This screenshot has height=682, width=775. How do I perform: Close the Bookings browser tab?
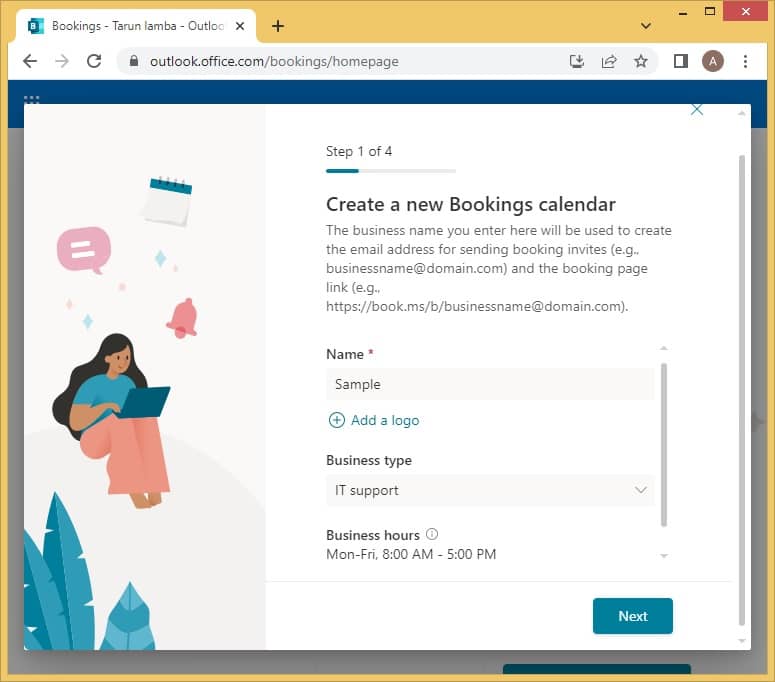click(240, 26)
